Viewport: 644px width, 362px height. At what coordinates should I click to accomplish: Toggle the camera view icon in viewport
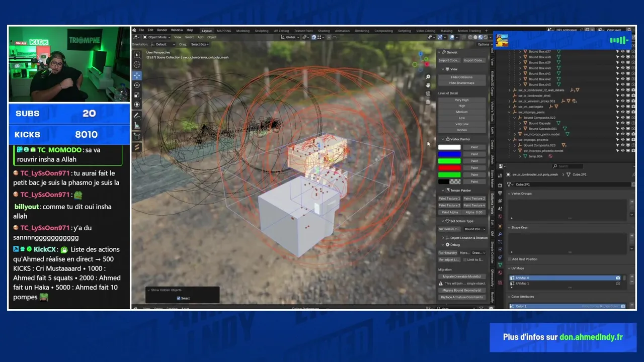(x=428, y=94)
